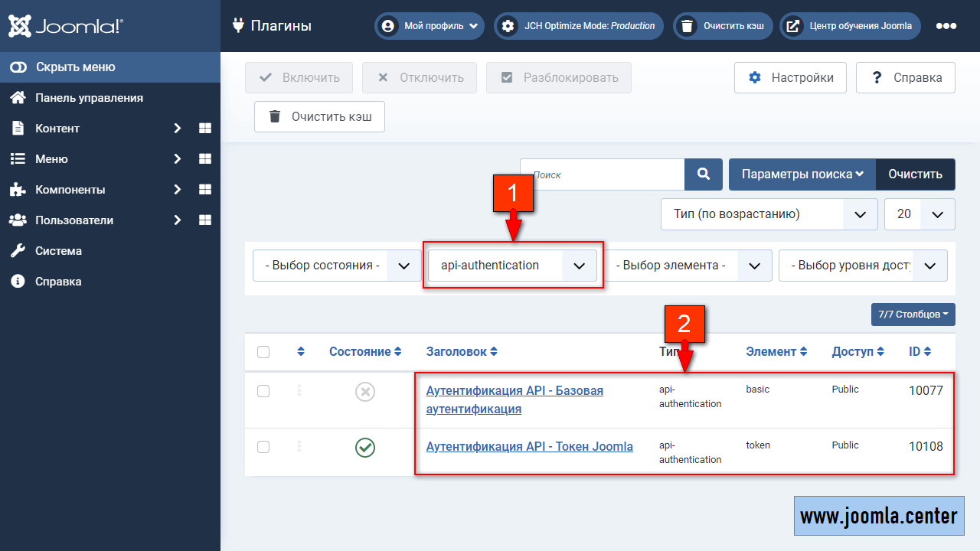Toggle the select-all checkbox in table header
The image size is (980, 551).
point(263,352)
